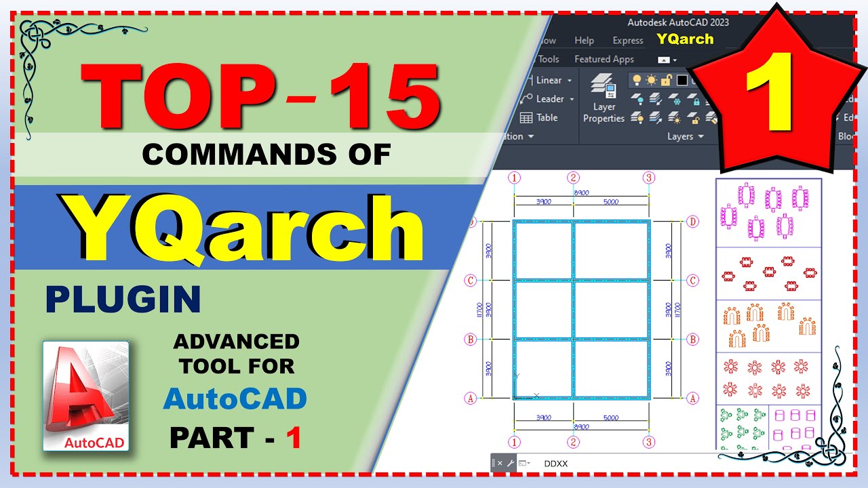Toggle current layer light bulb on/off
This screenshot has height=488, width=868.
point(637,80)
